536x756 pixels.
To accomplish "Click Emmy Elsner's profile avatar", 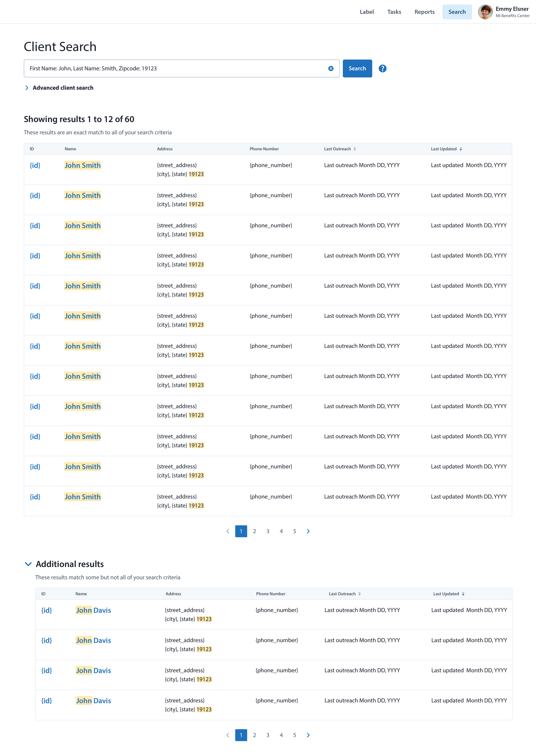I will click(485, 12).
